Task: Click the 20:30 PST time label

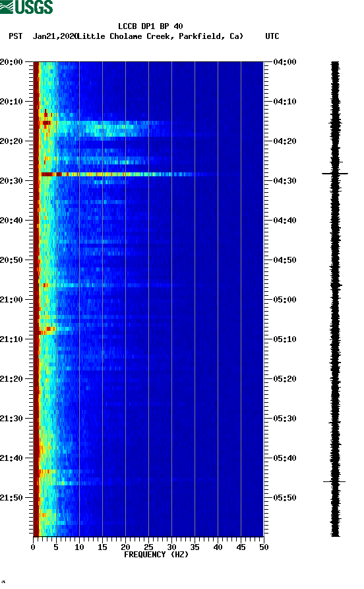Action: (11, 181)
